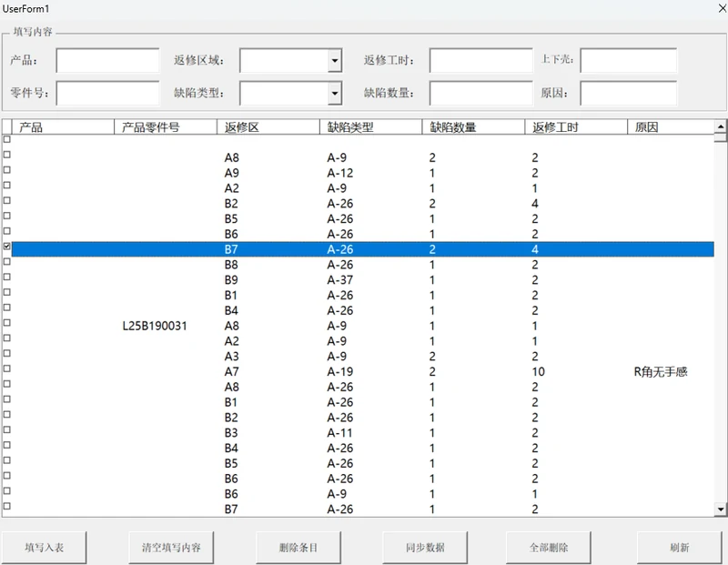
Task: Click into the 零件号 text box
Action: coord(107,94)
